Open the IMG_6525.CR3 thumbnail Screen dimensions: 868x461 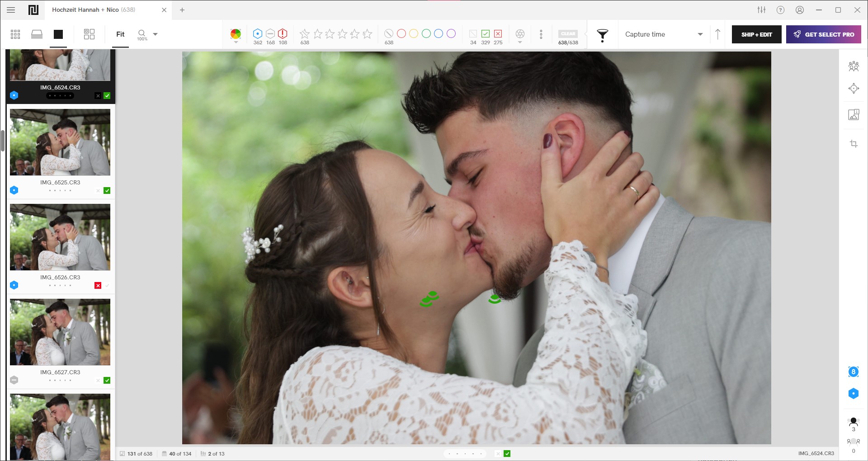60,142
